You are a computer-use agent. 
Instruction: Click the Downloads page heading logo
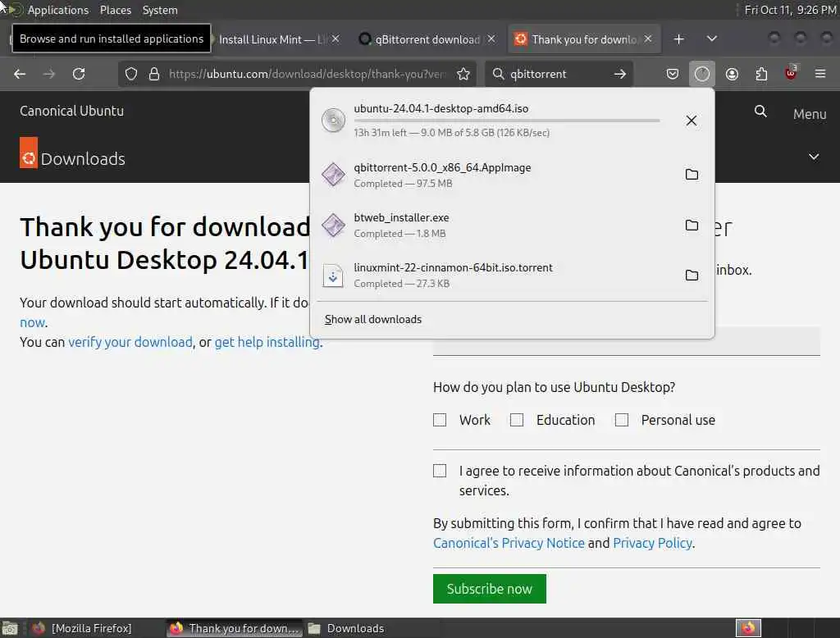pyautogui.click(x=29, y=153)
